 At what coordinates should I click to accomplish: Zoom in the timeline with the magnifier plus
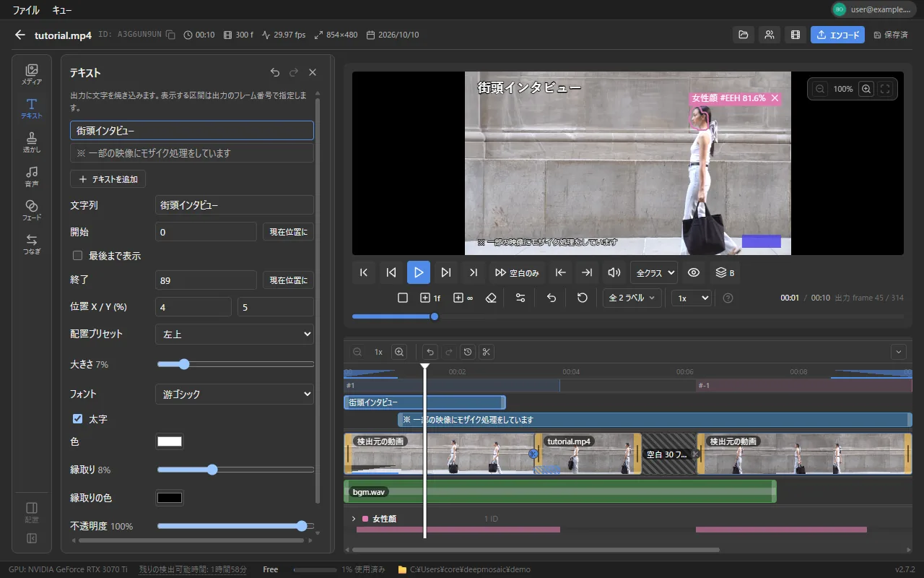coord(398,352)
